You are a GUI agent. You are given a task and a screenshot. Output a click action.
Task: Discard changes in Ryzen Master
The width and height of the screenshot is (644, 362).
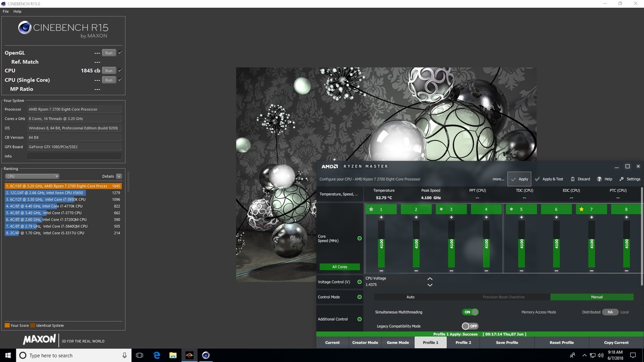(580, 179)
